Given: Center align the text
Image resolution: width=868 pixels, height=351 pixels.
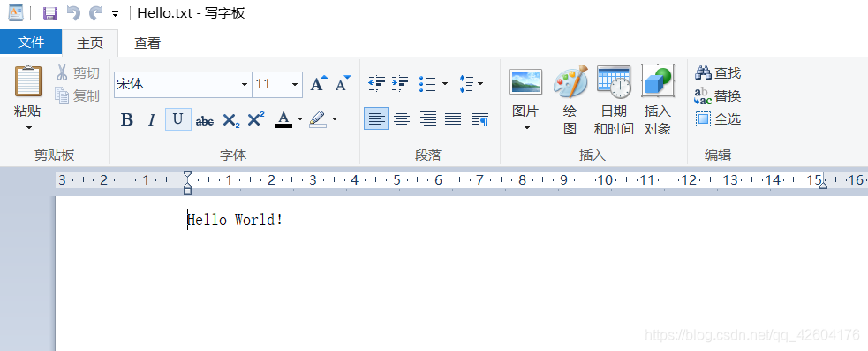Looking at the screenshot, I should (402, 118).
